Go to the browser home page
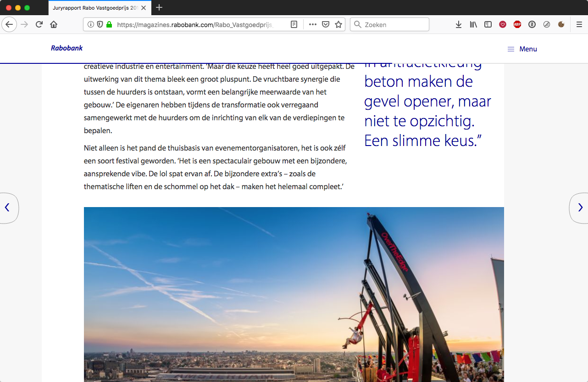The height and width of the screenshot is (382, 588). tap(54, 25)
